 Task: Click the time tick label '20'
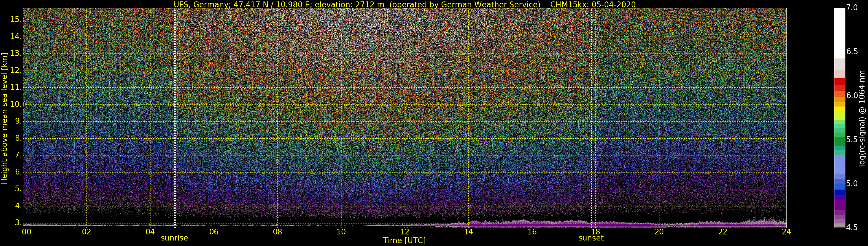point(659,232)
